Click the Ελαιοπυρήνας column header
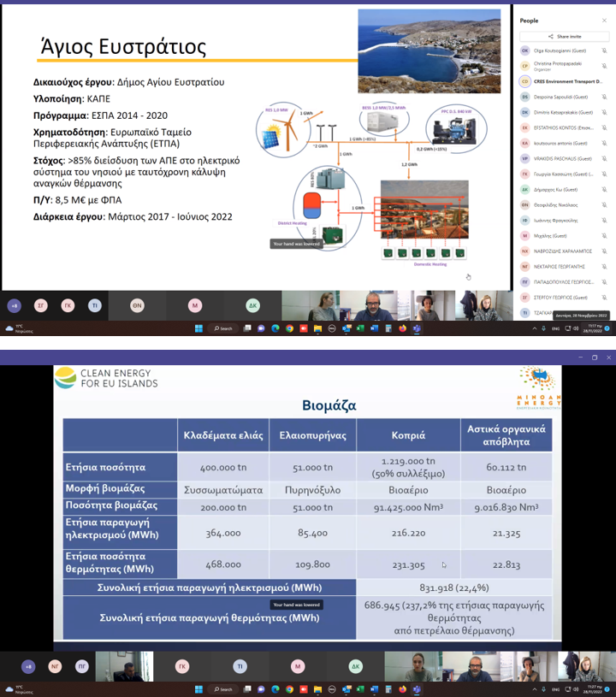This screenshot has width=616, height=697. [312, 435]
